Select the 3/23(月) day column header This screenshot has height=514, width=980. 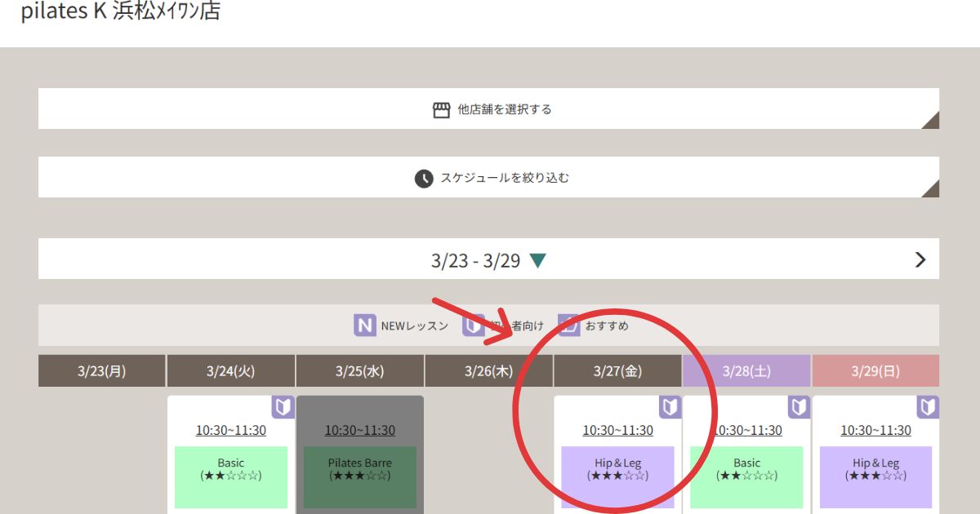coord(102,371)
